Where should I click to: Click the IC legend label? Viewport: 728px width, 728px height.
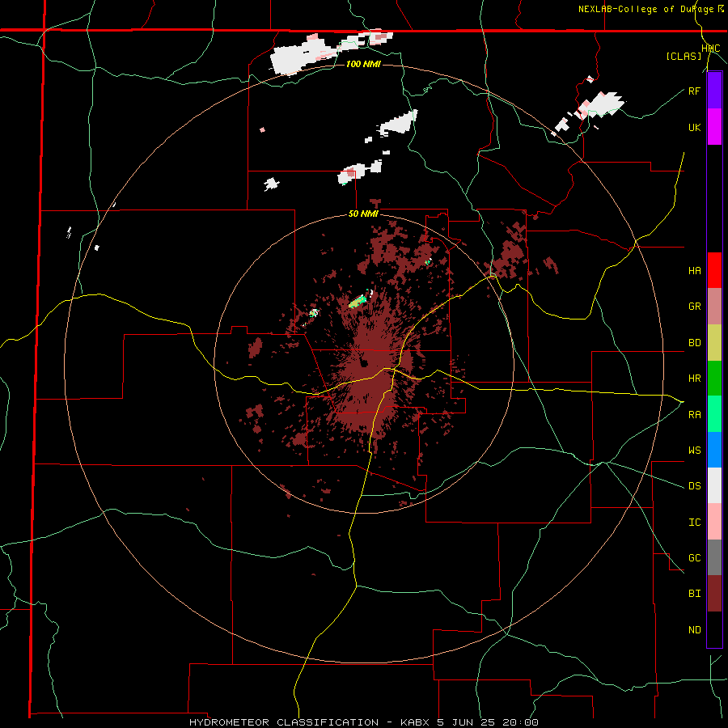pyautogui.click(x=694, y=523)
